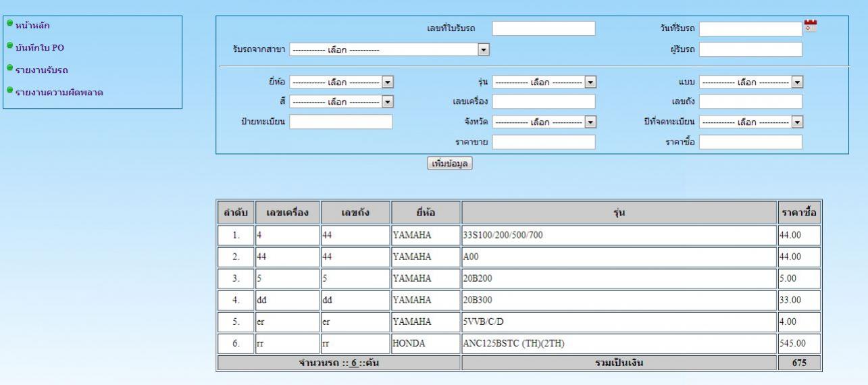Click the จำนวนรถ count summary cell
The height and width of the screenshot is (385, 868).
pyautogui.click(x=339, y=363)
